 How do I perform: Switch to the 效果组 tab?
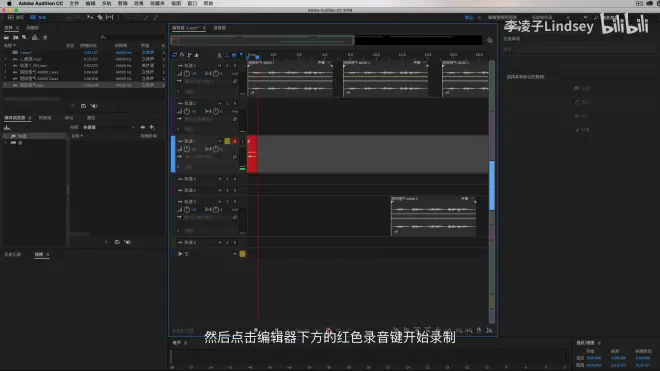[45, 118]
